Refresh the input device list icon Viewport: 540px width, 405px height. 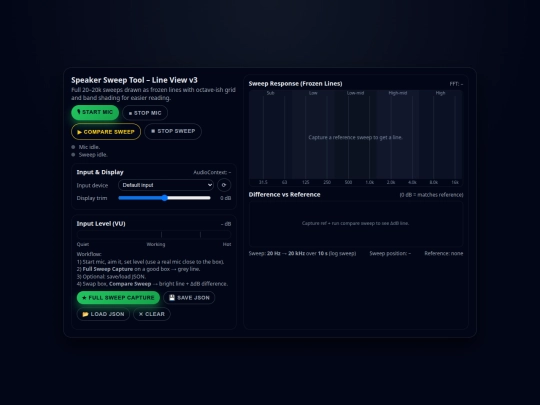click(x=224, y=185)
